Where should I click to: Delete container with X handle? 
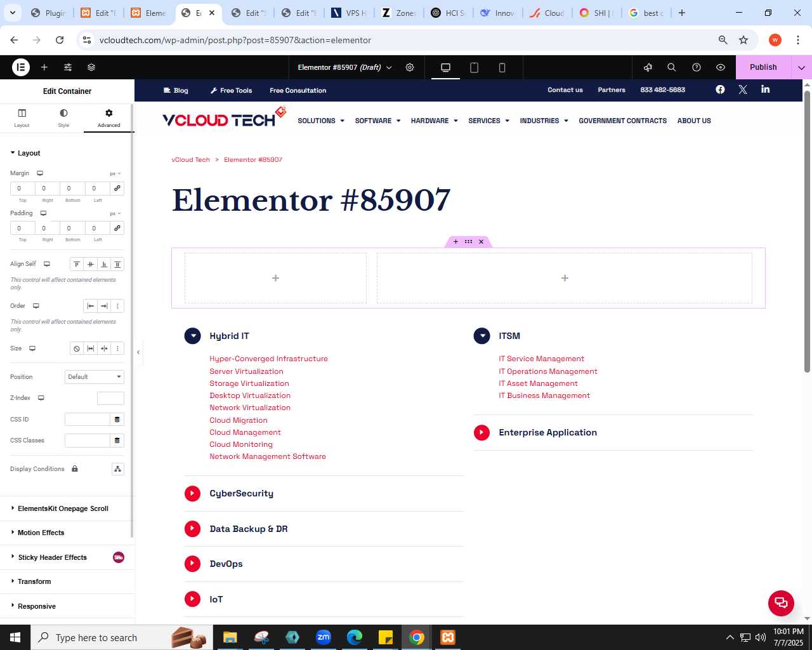click(x=481, y=242)
